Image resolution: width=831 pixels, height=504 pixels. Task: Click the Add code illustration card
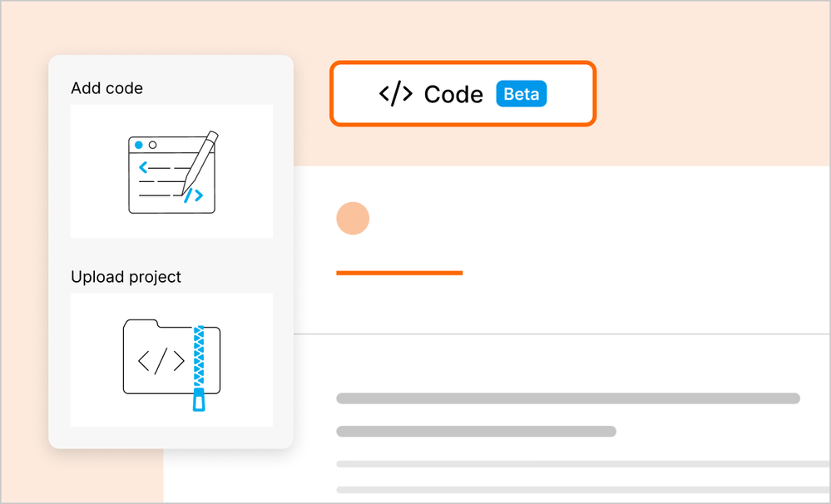171,171
